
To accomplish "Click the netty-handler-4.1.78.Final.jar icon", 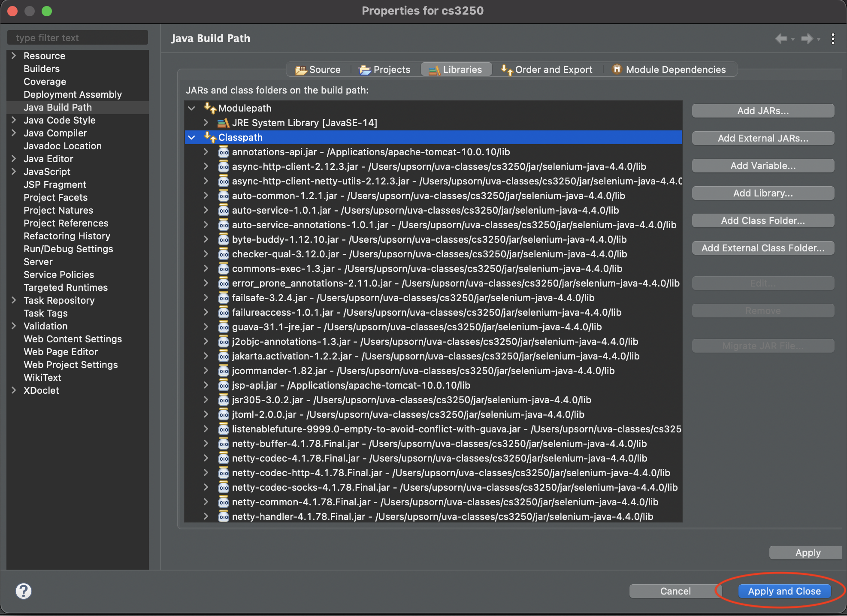I will 223,516.
